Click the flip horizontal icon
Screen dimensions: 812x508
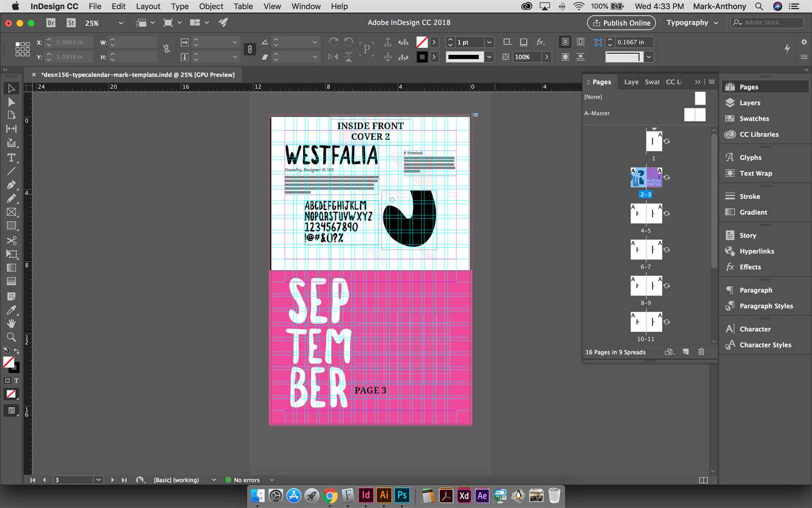click(x=333, y=57)
